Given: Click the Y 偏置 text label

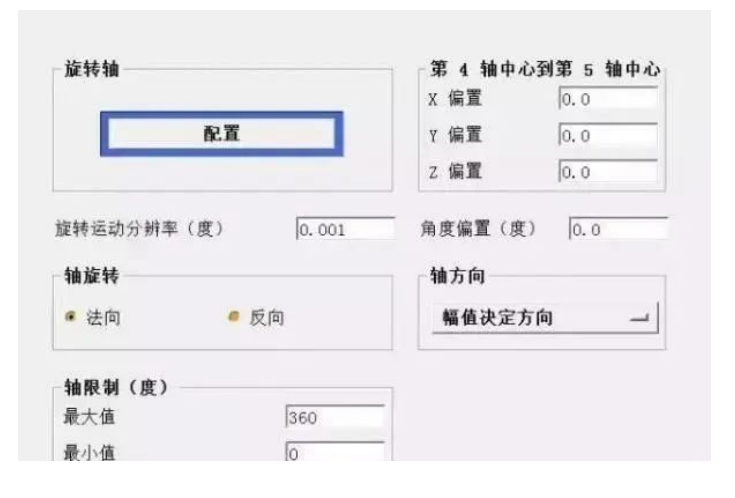Looking at the screenshot, I should click(455, 135).
